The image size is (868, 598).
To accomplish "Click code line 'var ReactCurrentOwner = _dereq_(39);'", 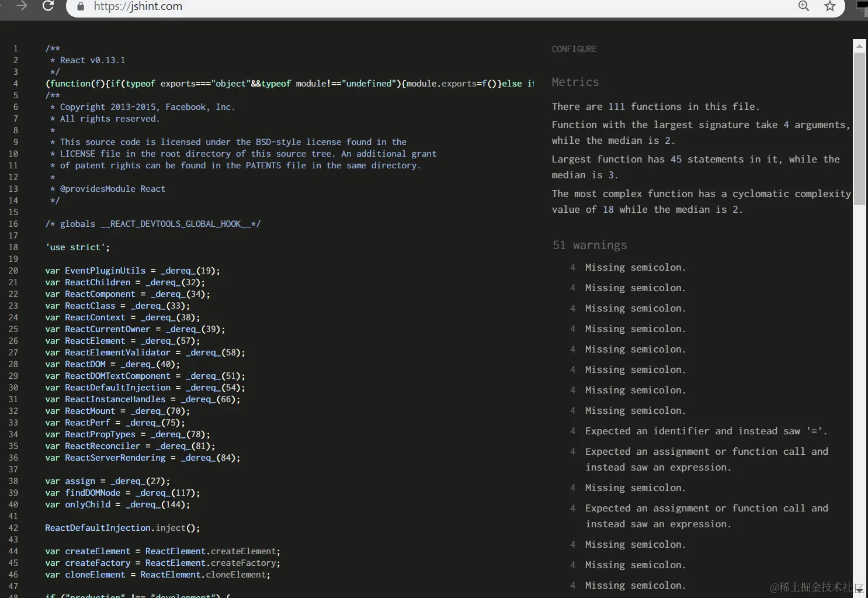I will point(135,329).
